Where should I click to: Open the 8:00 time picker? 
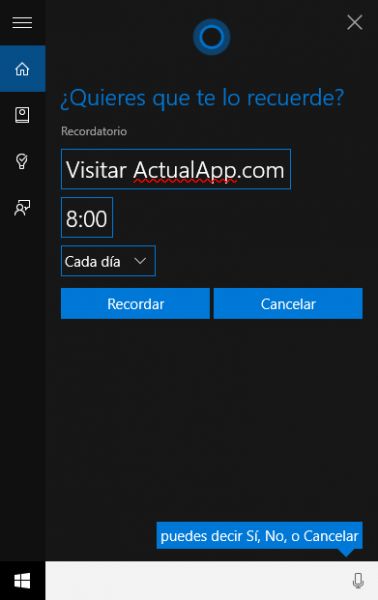click(x=87, y=218)
